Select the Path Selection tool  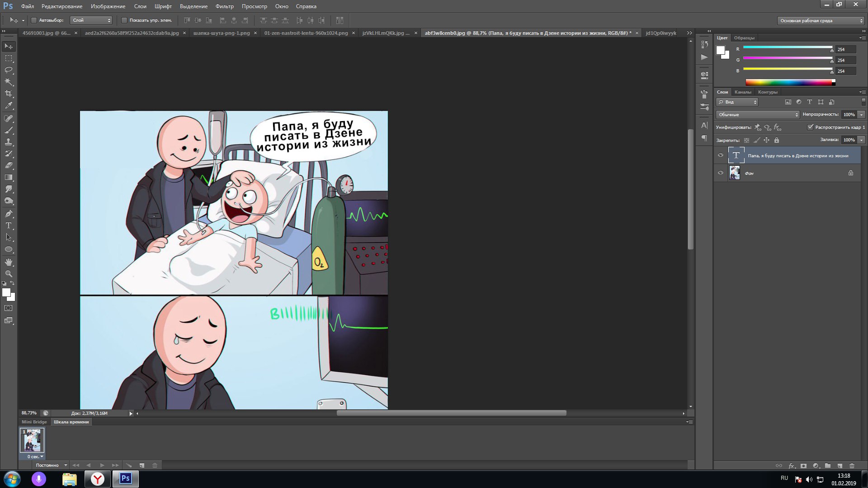click(x=9, y=237)
